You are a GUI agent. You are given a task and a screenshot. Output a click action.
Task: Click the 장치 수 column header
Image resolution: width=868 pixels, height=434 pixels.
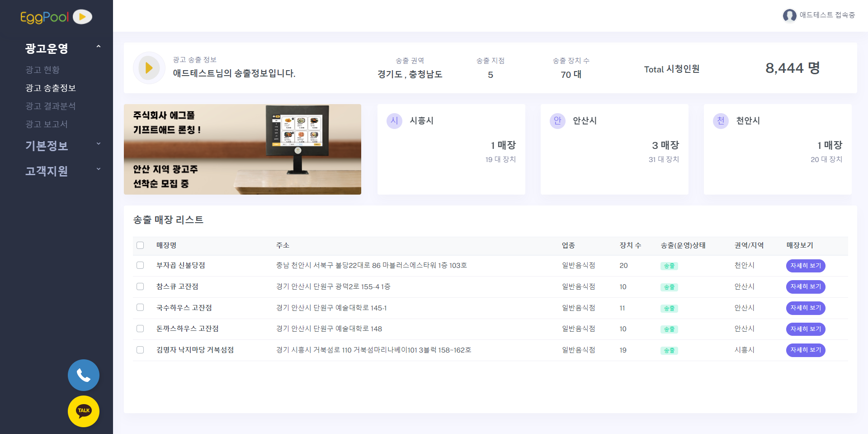pyautogui.click(x=630, y=245)
